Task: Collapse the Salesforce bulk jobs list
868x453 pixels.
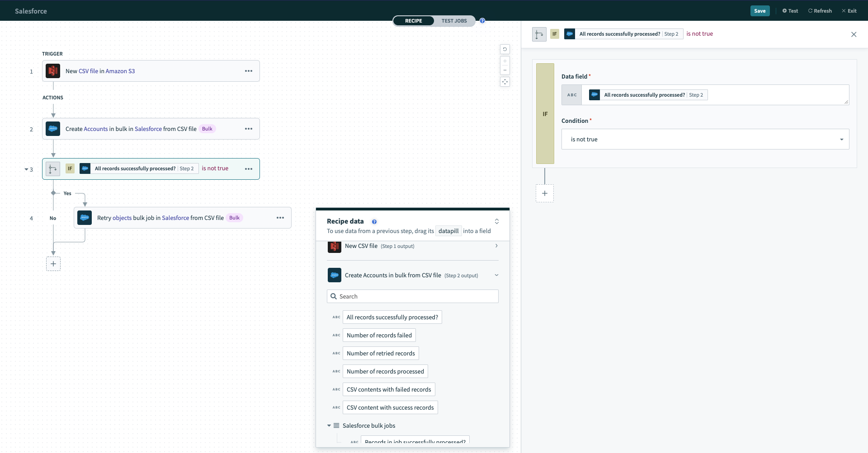Action: point(329,425)
